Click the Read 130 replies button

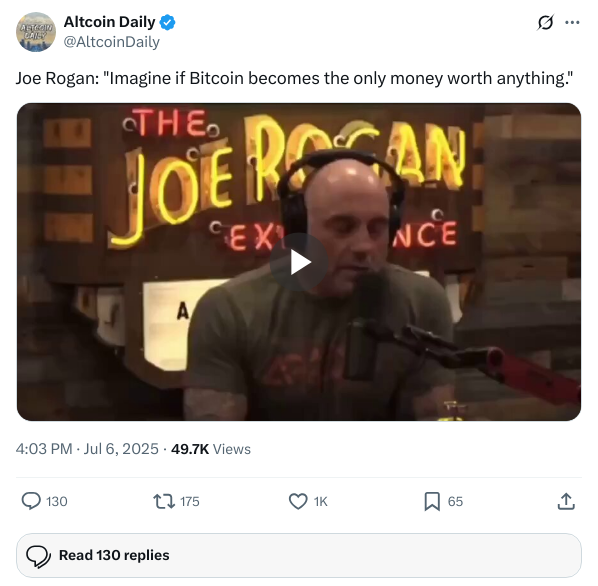click(299, 555)
